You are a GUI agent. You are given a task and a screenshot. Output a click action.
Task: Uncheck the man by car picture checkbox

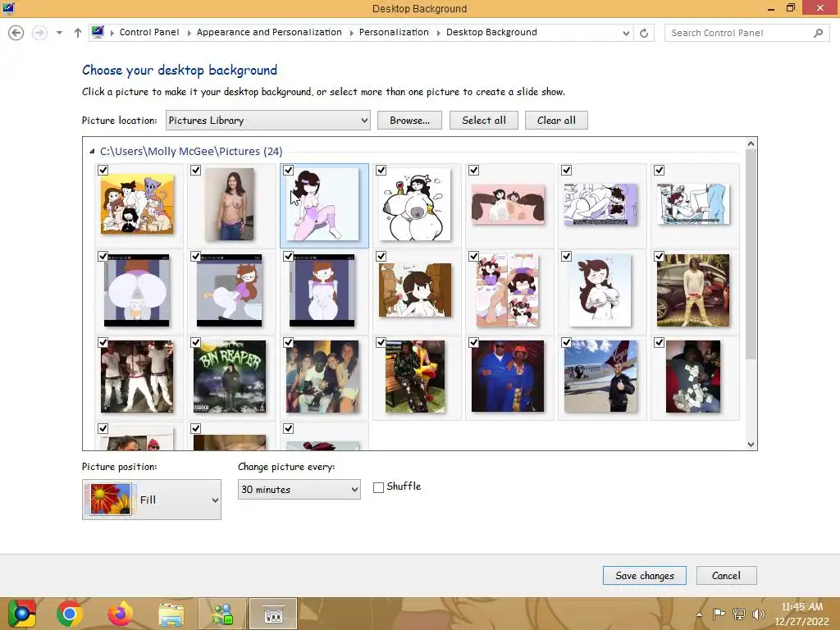pyautogui.click(x=659, y=256)
